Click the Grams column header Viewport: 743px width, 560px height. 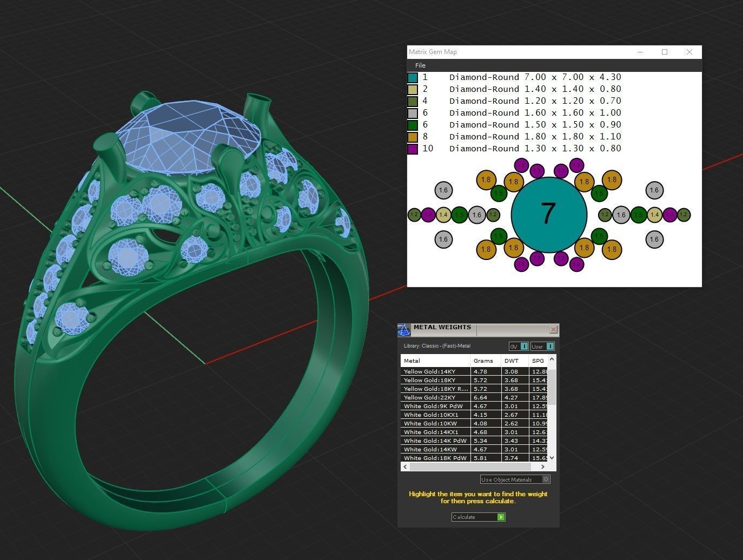click(x=486, y=361)
